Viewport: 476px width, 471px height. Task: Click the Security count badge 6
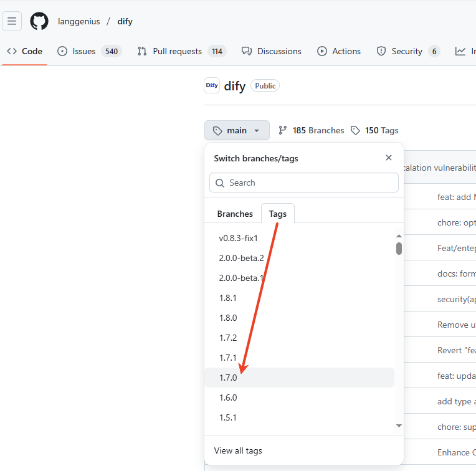[x=434, y=51]
